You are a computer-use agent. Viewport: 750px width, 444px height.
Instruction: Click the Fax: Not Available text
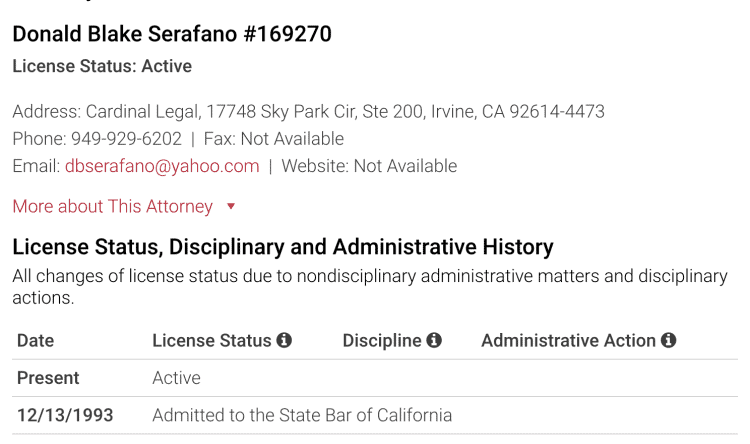click(274, 139)
